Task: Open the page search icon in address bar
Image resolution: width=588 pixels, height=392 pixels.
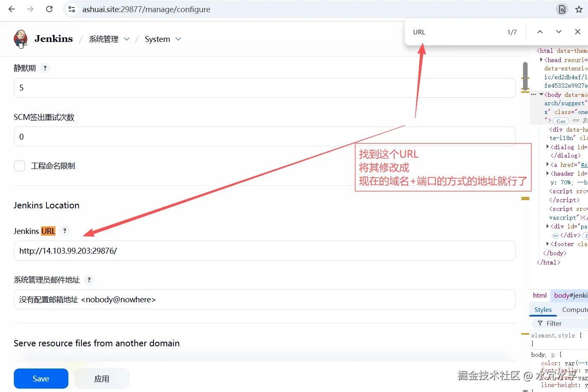Action: [562, 9]
